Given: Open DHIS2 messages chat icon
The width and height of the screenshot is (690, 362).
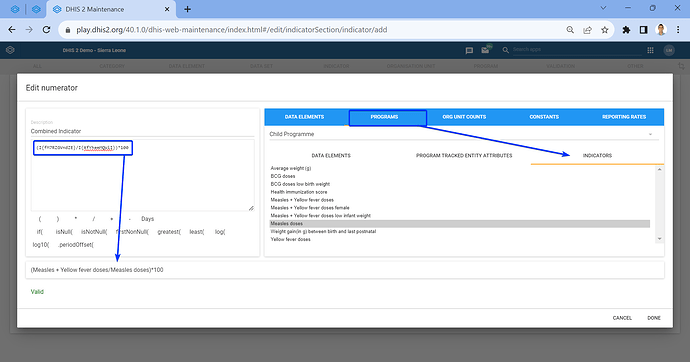Looking at the screenshot, I should tap(469, 51).
